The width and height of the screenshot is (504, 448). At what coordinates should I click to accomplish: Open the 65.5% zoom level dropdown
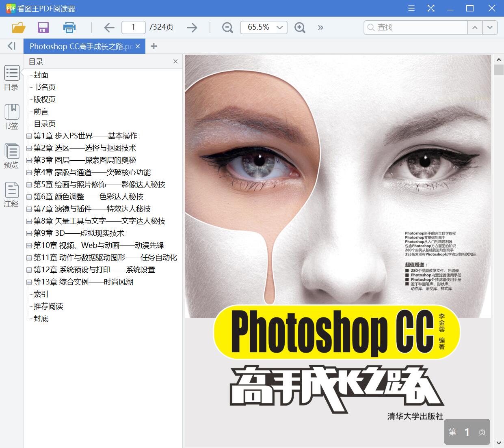pos(279,27)
